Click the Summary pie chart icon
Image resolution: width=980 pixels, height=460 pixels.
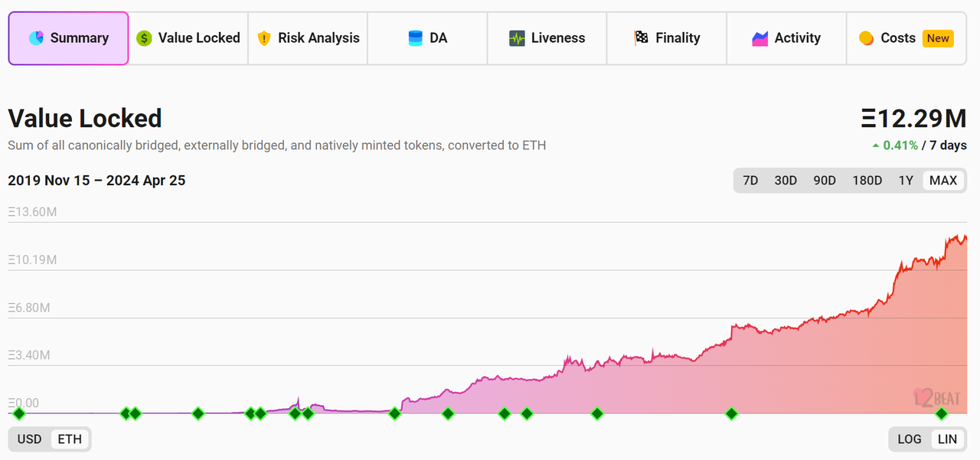[36, 38]
